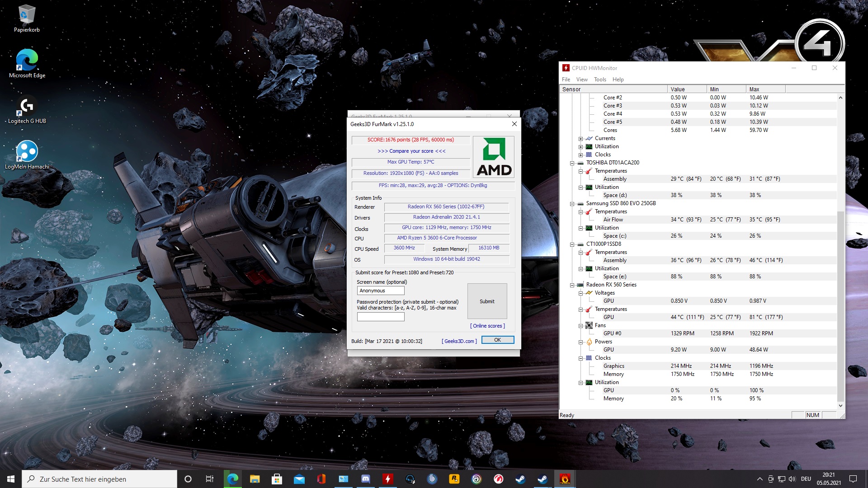The image size is (868, 488).
Task: Click the Rockstar Games Launcher taskbar icon
Action: [x=454, y=479]
